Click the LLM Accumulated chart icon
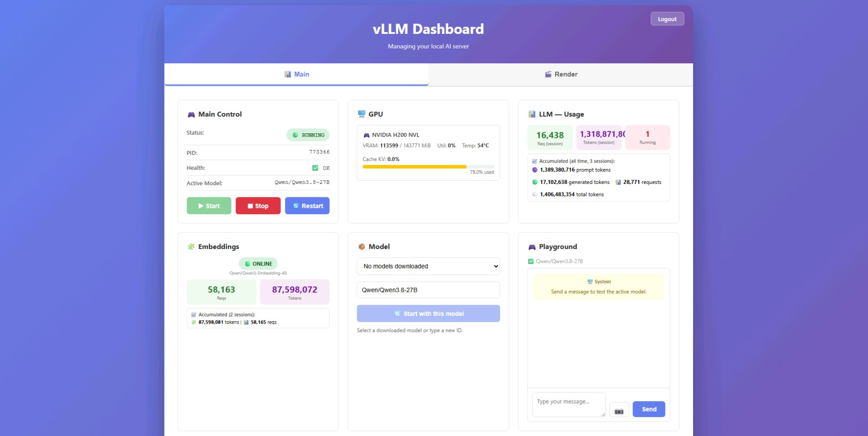Screen dimensions: 868x436 (x=534, y=161)
